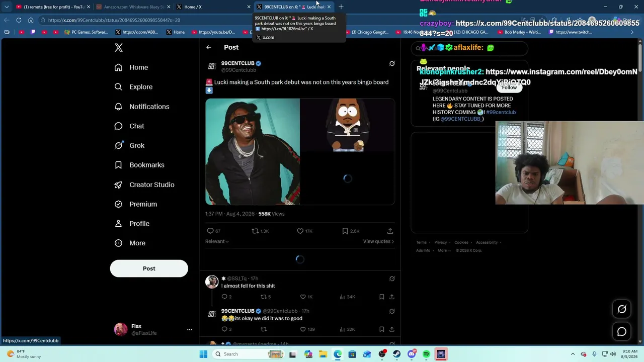Bookmark the main post (2.6K bookmarks)

click(351, 231)
